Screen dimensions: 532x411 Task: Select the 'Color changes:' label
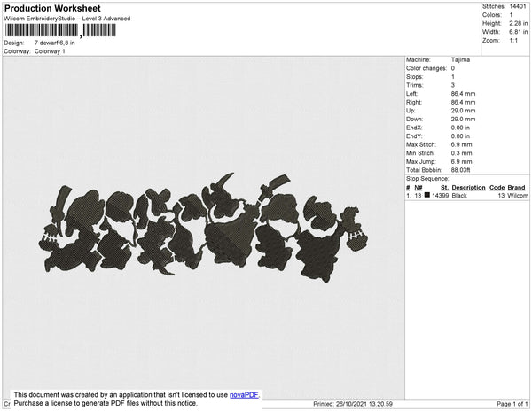[x=426, y=68]
